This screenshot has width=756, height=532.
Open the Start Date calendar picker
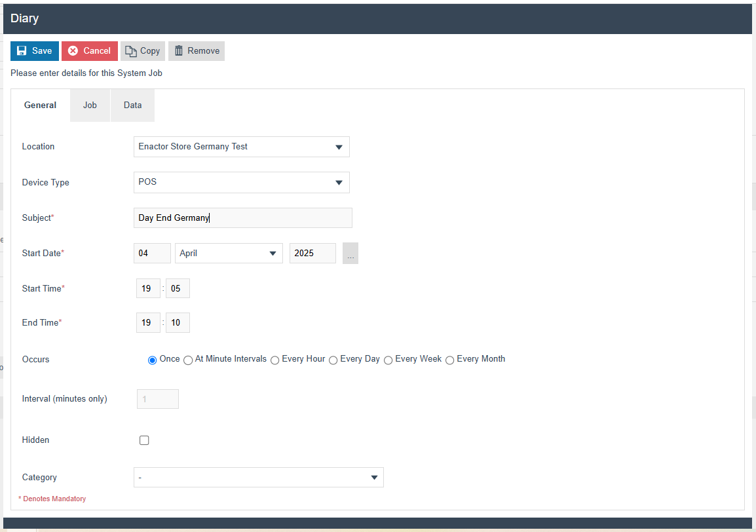pos(350,254)
